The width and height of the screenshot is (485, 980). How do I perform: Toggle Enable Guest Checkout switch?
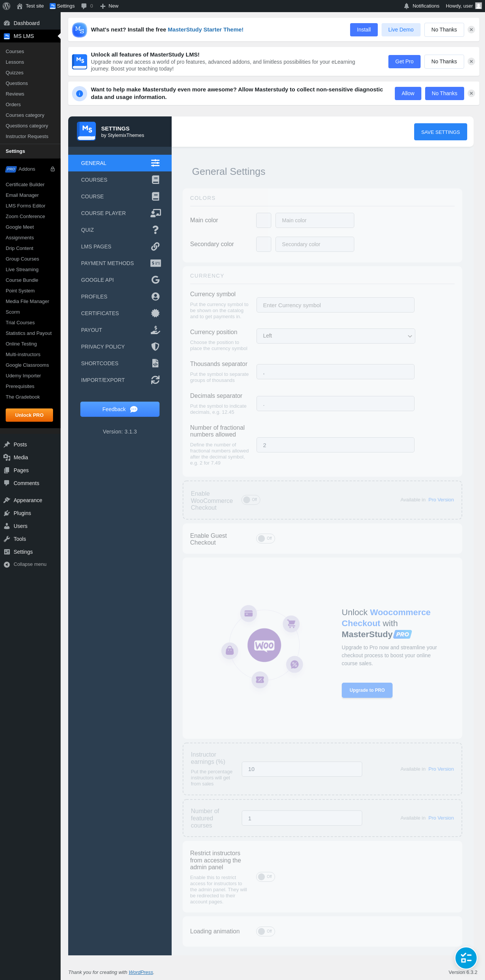click(266, 539)
